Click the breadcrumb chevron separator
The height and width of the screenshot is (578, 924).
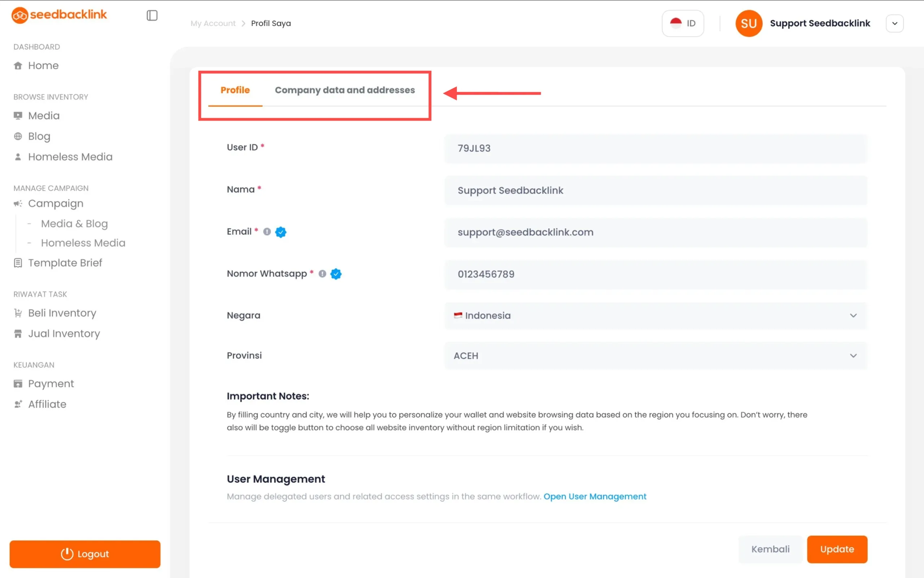[x=243, y=23]
